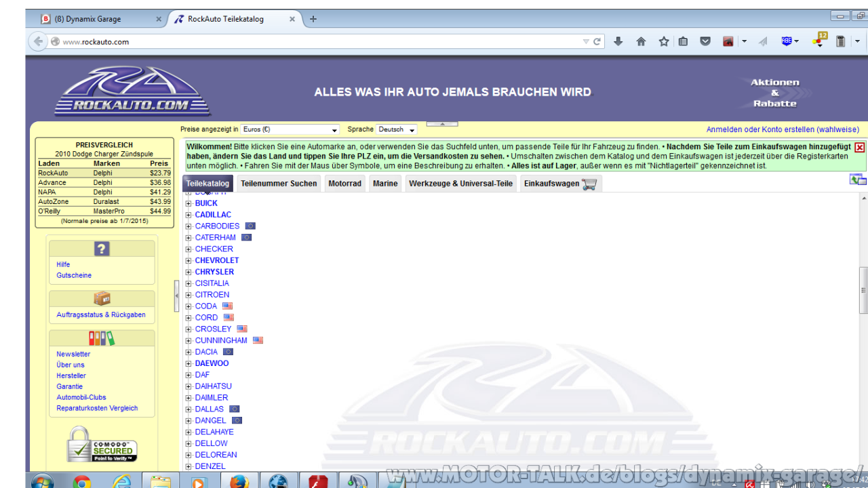The height and width of the screenshot is (488, 868).
Task: Open the Euros currency dropdown
Action: tap(290, 129)
